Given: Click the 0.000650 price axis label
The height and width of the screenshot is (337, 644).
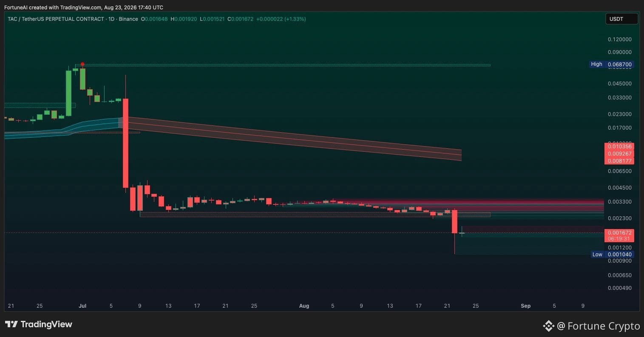Looking at the screenshot, I should [x=620, y=275].
